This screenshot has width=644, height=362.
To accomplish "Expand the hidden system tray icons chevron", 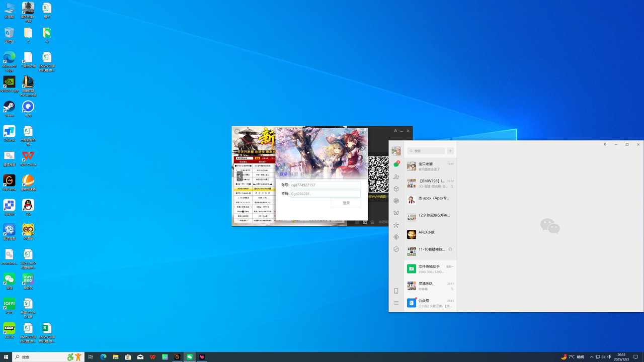I will click(x=591, y=357).
